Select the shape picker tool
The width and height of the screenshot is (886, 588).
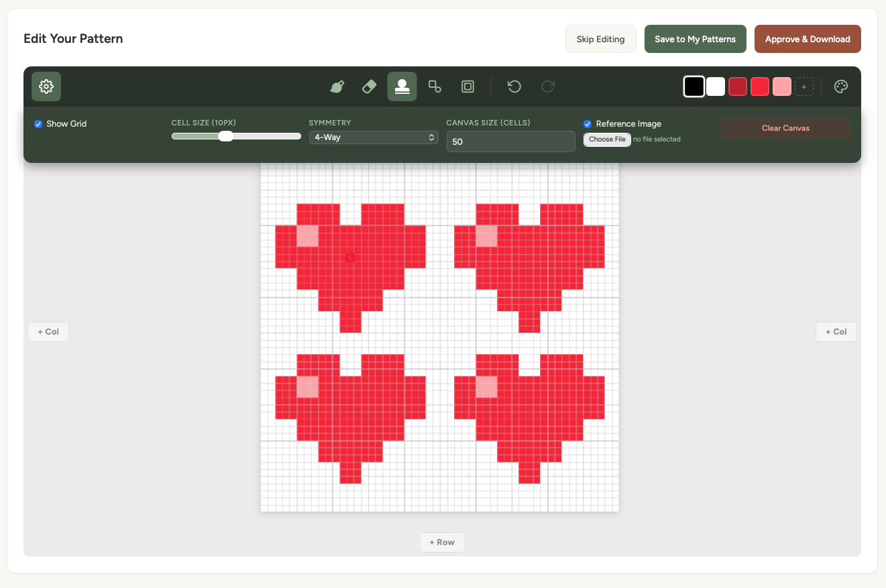click(x=434, y=86)
